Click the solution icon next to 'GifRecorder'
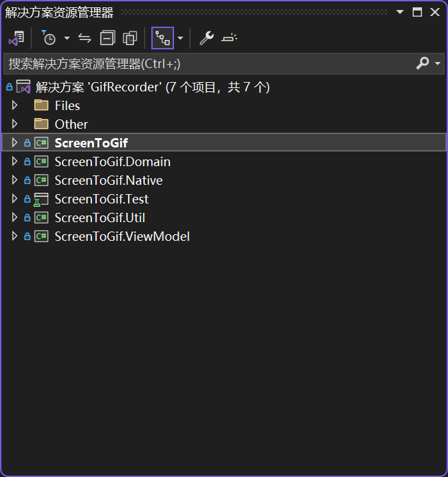 click(x=23, y=87)
